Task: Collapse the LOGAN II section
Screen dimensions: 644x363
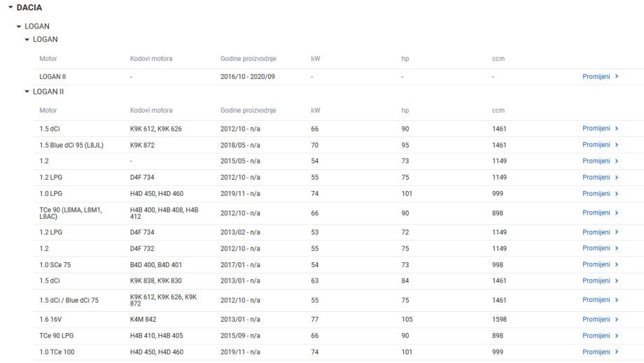Action: point(27,92)
